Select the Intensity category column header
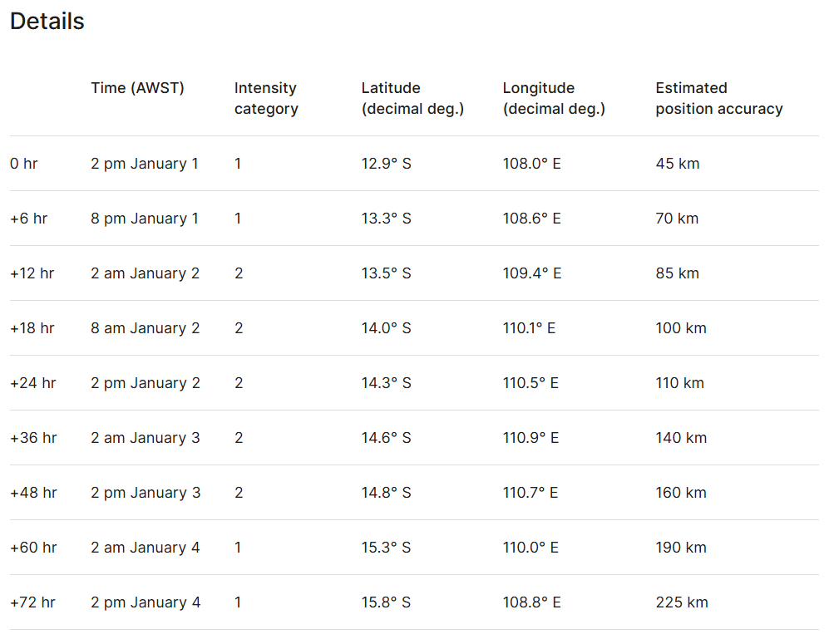 pos(266,98)
